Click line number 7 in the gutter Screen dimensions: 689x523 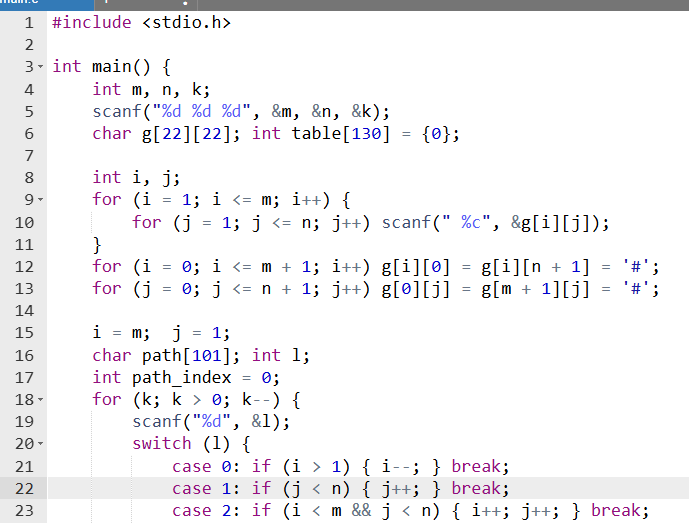(x=28, y=155)
